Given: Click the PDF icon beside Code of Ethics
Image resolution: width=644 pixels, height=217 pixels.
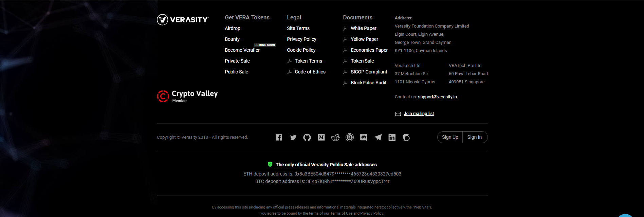Looking at the screenshot, I should (289, 72).
